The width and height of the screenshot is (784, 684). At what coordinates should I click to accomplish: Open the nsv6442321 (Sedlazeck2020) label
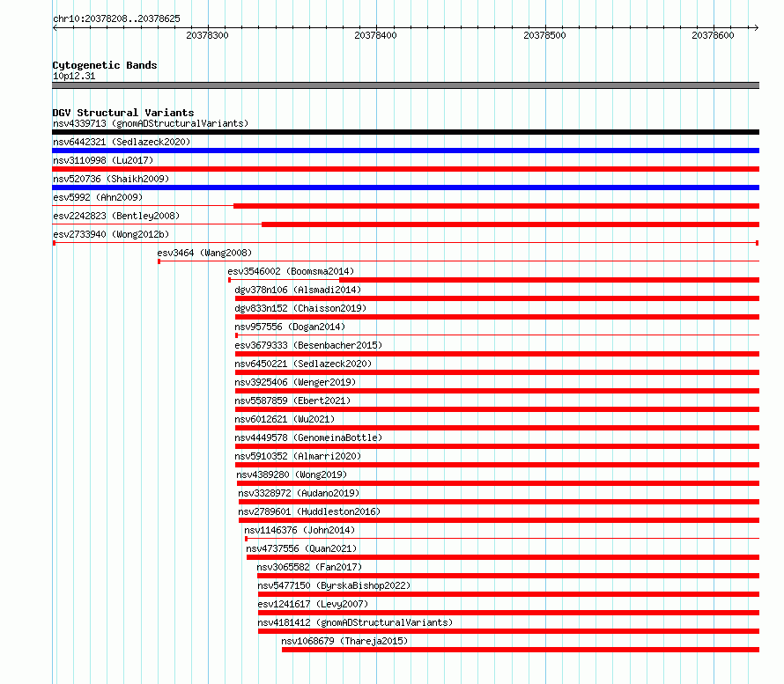pyautogui.click(x=122, y=142)
